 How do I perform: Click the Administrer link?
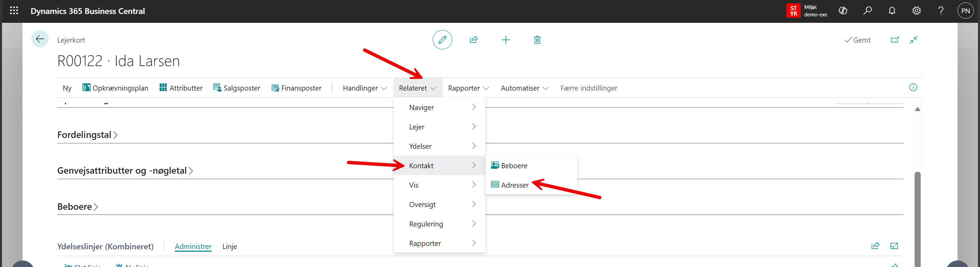pyautogui.click(x=193, y=247)
